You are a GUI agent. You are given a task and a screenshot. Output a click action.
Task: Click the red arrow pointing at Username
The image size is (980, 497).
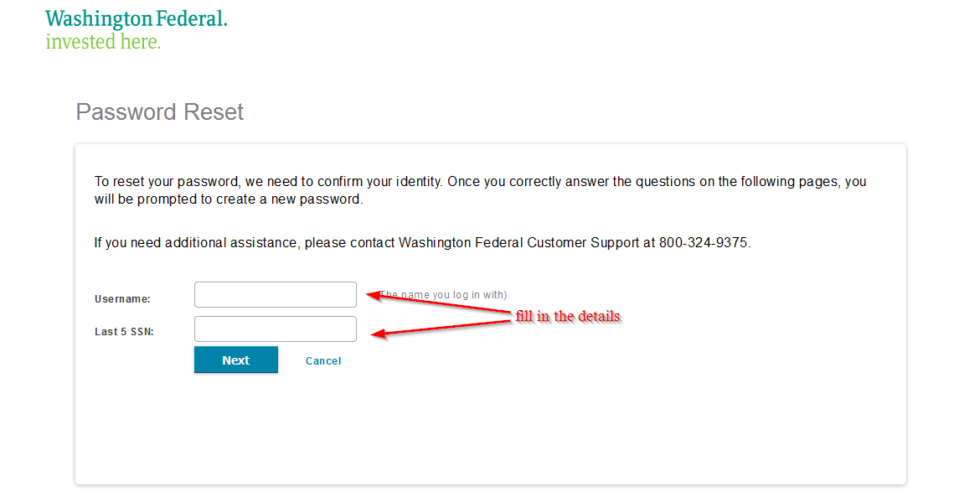click(439, 303)
